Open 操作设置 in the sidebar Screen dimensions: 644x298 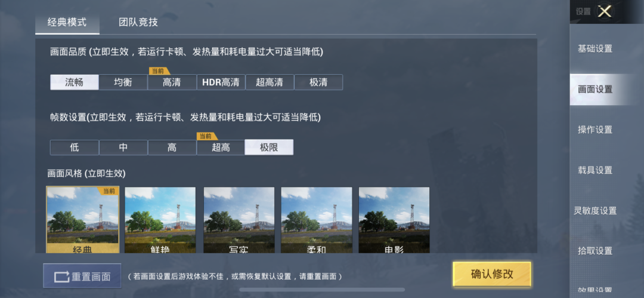(x=595, y=130)
